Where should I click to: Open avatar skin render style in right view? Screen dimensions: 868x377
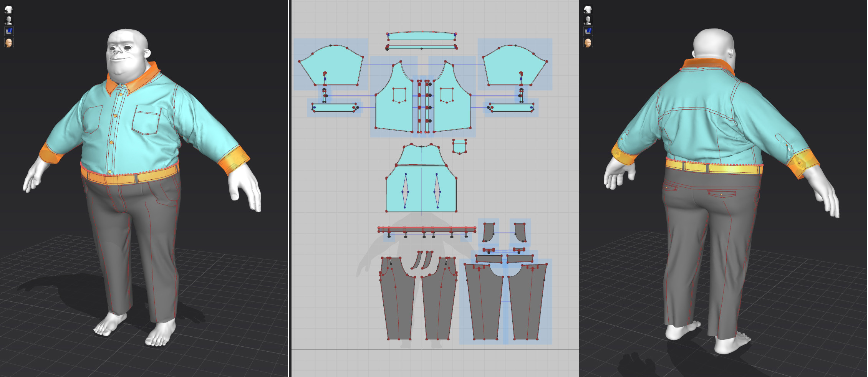point(588,42)
